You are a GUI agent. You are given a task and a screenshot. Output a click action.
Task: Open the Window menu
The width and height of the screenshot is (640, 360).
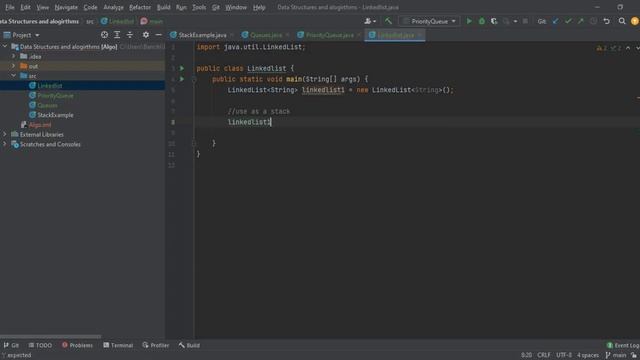point(236,7)
